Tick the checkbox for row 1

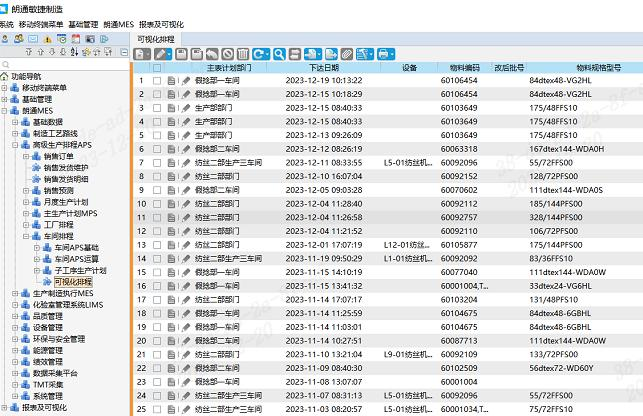pyautogui.click(x=156, y=80)
